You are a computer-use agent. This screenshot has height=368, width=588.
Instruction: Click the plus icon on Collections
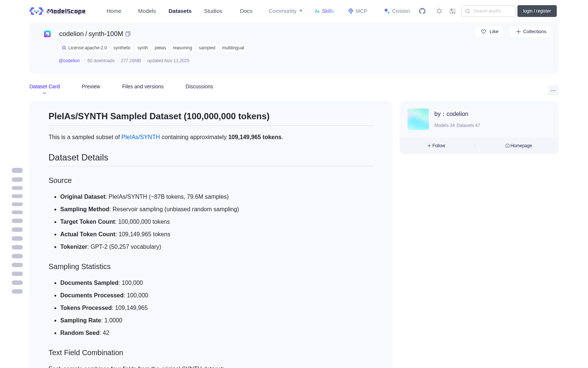pyautogui.click(x=519, y=32)
